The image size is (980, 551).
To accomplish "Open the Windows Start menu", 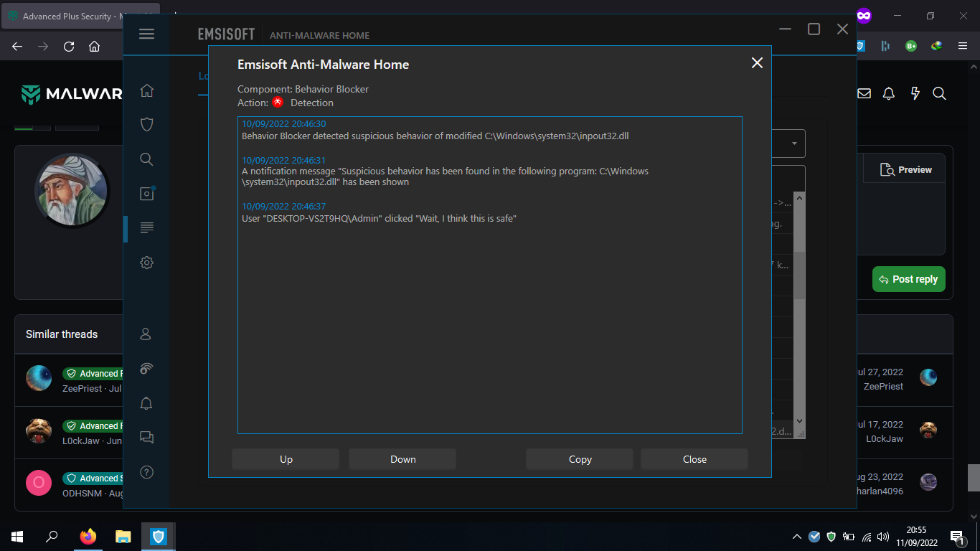I will pos(17,536).
